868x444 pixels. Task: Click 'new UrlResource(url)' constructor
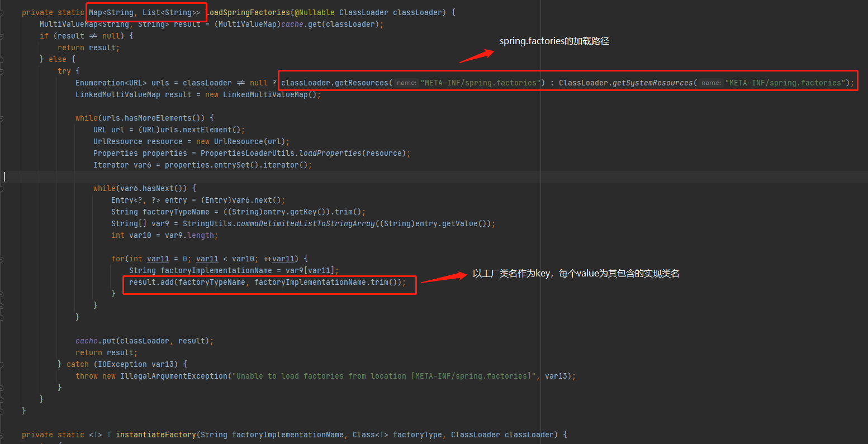(241, 141)
